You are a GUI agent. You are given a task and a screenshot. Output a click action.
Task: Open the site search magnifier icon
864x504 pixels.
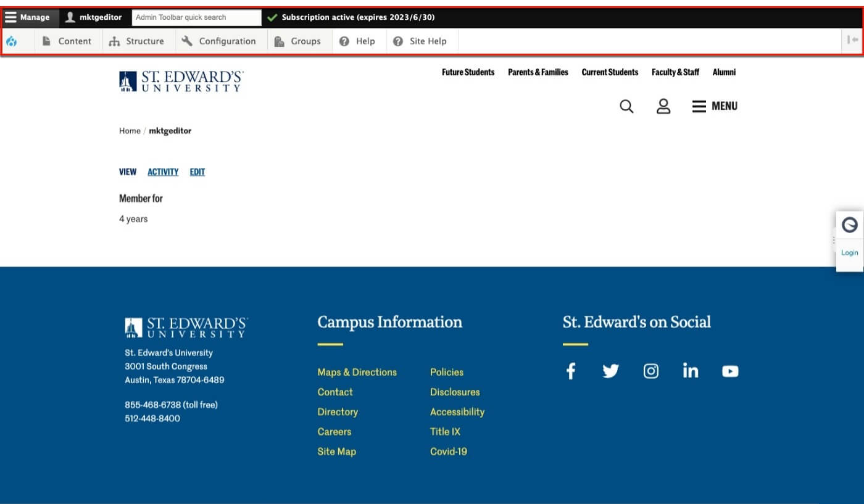[x=626, y=106]
